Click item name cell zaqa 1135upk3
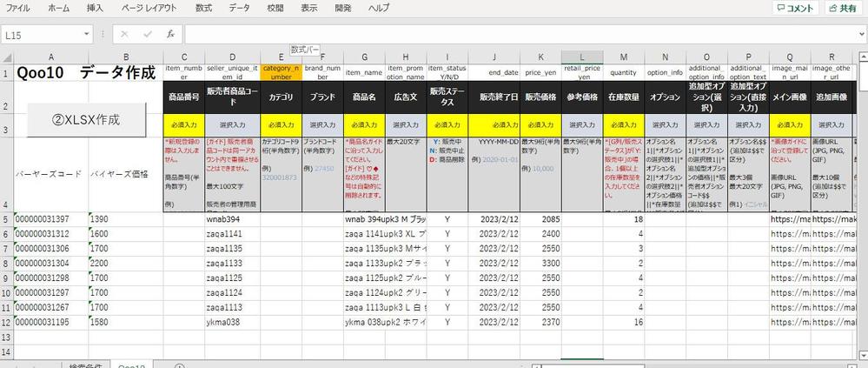Image resolution: width=868 pixels, height=368 pixels. click(x=385, y=248)
